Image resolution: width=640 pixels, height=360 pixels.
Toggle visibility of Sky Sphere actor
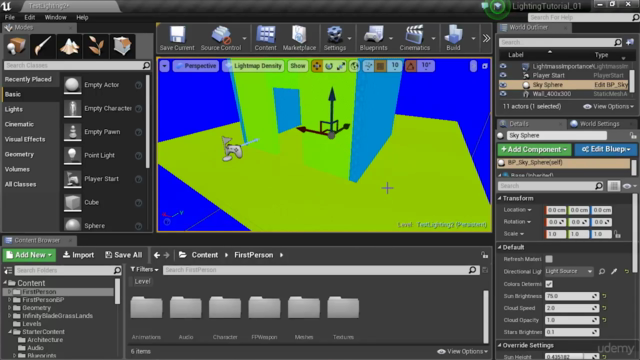point(503,85)
